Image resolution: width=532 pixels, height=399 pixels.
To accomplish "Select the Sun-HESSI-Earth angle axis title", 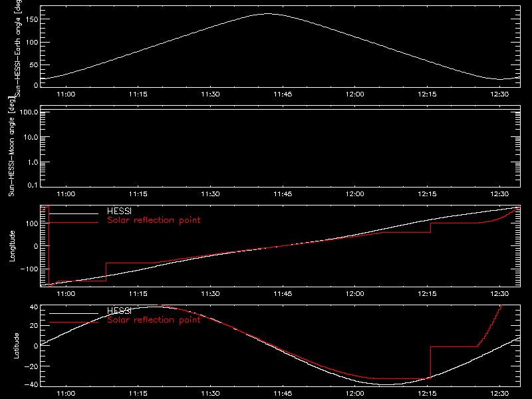I will click(x=18, y=47).
